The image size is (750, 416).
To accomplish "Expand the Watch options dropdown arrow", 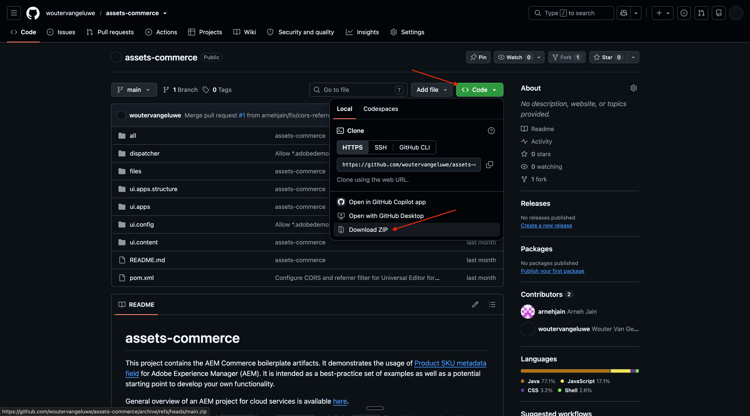I will click(539, 57).
